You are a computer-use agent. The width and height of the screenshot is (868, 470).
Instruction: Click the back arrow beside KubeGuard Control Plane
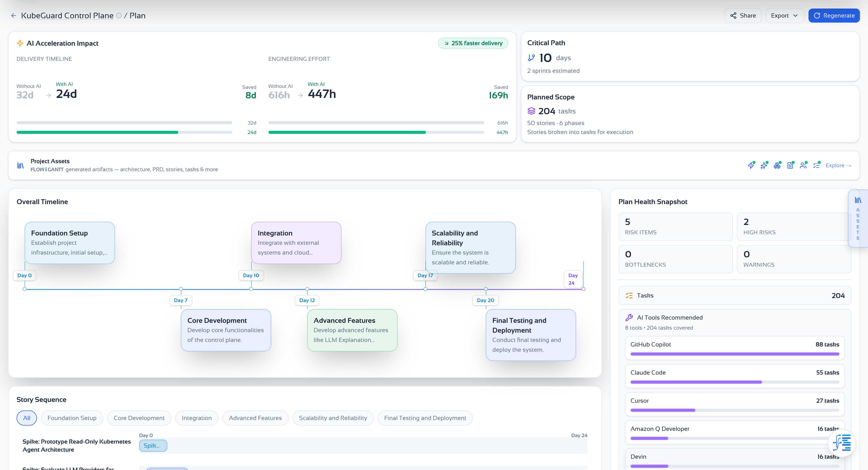[14, 16]
